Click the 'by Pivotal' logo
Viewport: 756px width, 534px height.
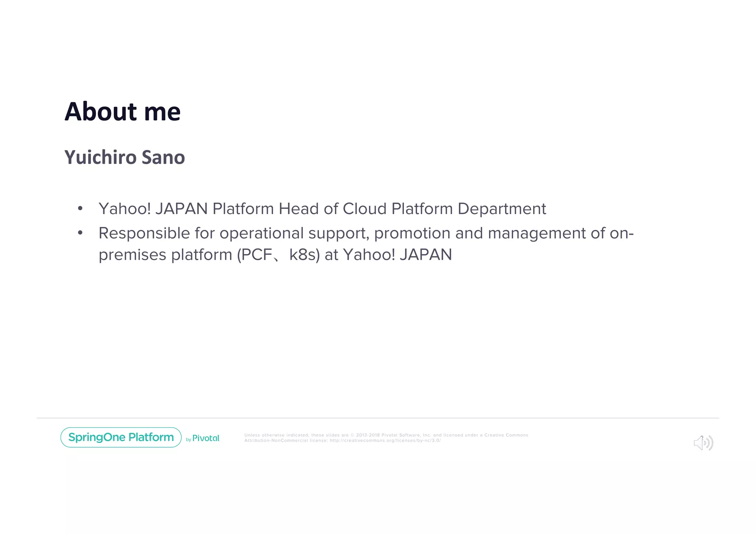[x=203, y=438]
